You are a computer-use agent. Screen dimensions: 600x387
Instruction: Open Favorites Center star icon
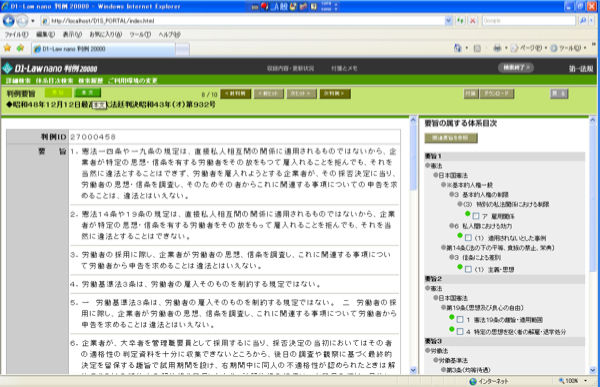(7, 48)
